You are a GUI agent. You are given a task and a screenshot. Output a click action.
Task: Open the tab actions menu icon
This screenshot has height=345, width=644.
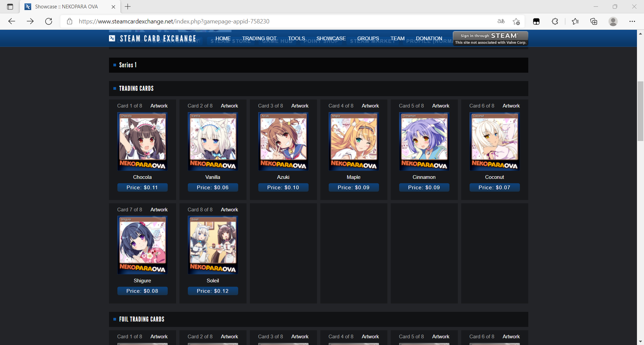click(x=10, y=7)
